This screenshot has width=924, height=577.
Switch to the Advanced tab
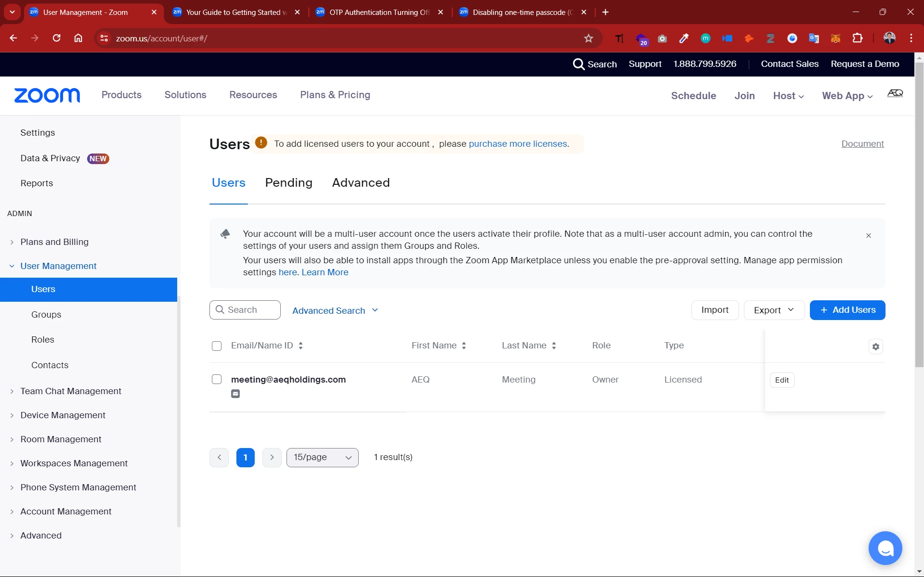coord(361,182)
